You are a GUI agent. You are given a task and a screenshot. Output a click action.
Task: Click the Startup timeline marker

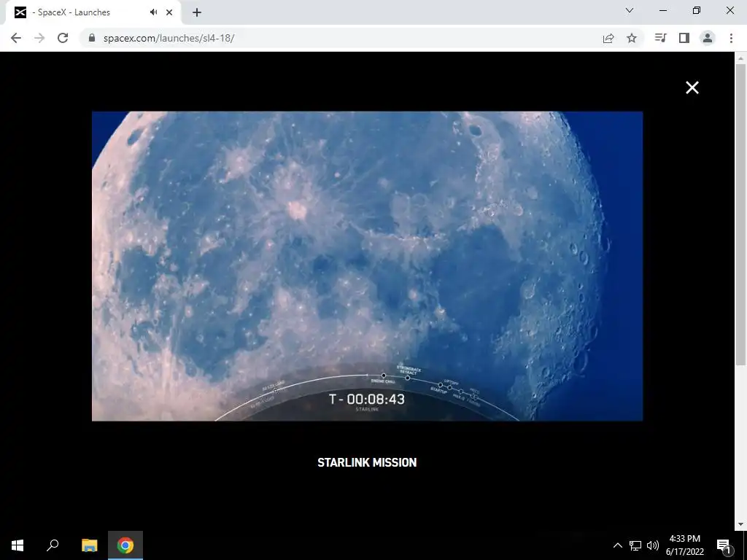click(440, 385)
